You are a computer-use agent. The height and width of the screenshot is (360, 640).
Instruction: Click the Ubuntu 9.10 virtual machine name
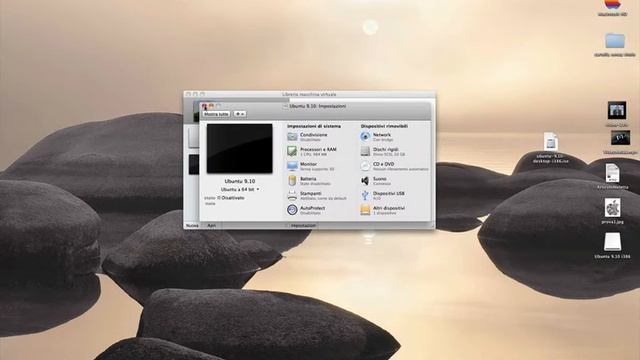tap(240, 181)
